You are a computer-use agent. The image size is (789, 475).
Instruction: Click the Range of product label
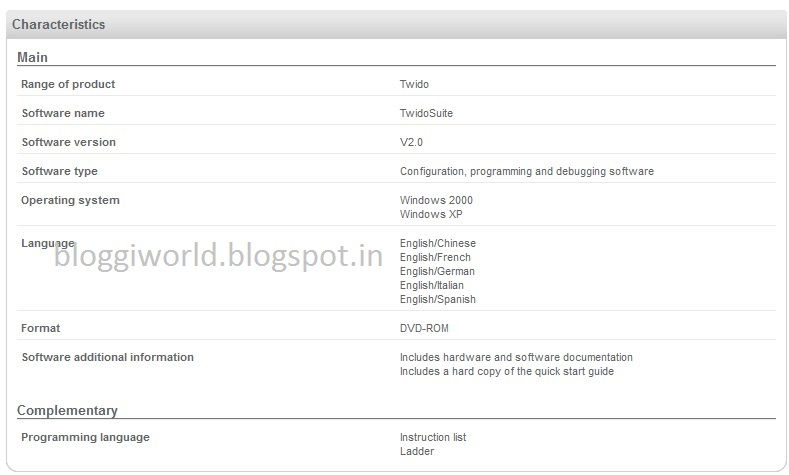coord(68,84)
